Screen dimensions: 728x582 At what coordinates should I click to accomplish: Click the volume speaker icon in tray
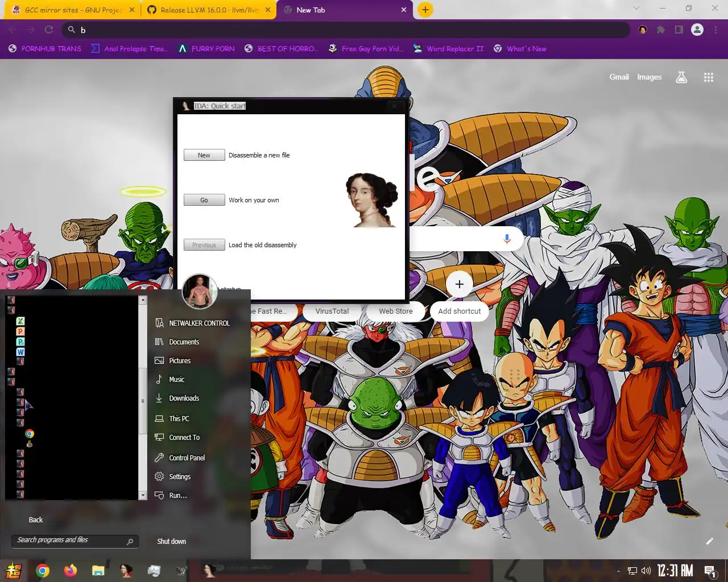click(646, 571)
